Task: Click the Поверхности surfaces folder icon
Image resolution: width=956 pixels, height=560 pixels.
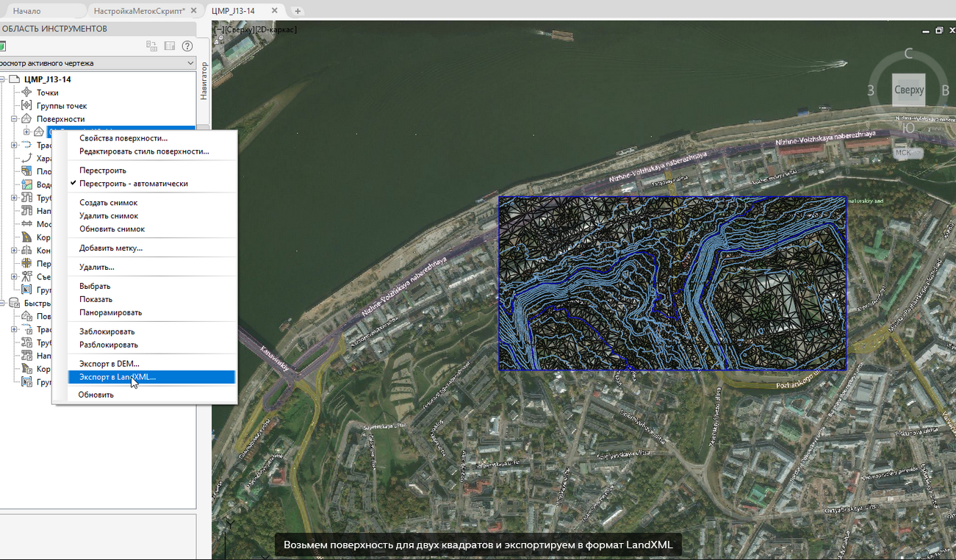Action: click(x=26, y=119)
